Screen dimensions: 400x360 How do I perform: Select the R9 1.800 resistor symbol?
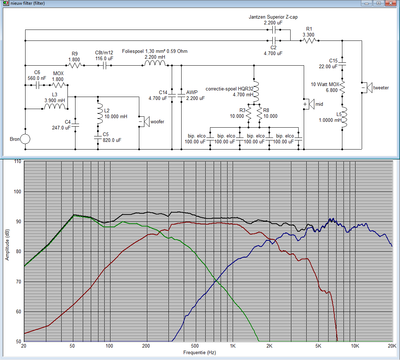[x=75, y=65]
